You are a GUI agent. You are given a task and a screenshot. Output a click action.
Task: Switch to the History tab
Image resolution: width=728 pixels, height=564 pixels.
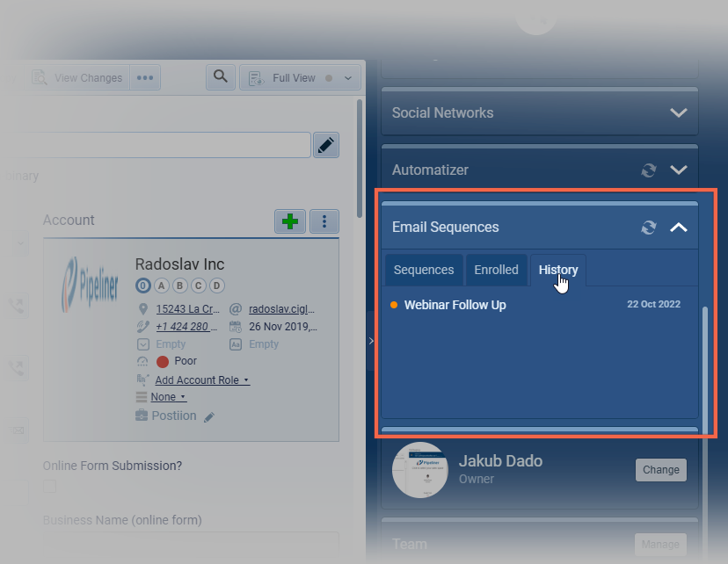[558, 270]
